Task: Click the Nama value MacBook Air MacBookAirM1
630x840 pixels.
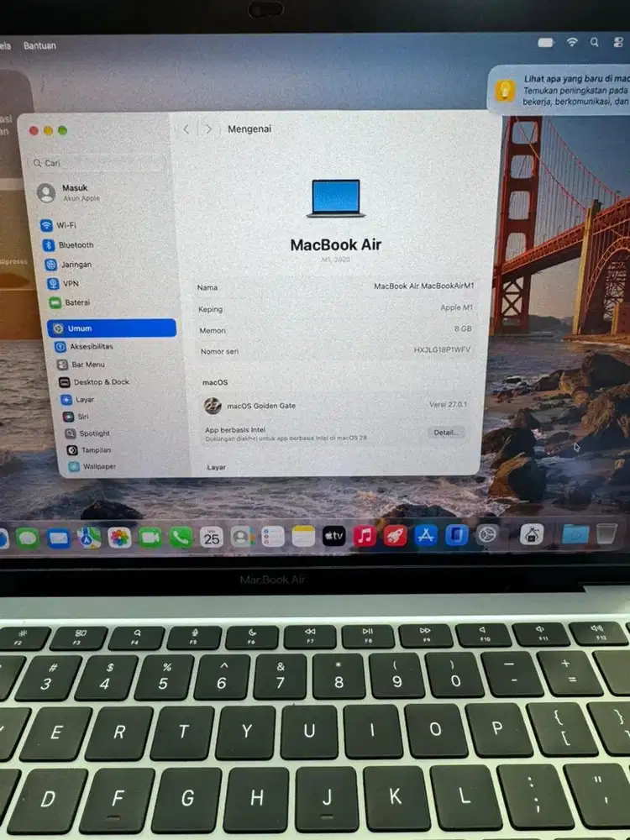Action: (423, 286)
